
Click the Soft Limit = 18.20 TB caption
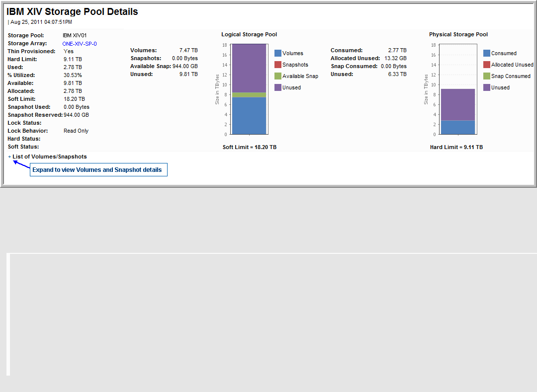[x=250, y=147]
